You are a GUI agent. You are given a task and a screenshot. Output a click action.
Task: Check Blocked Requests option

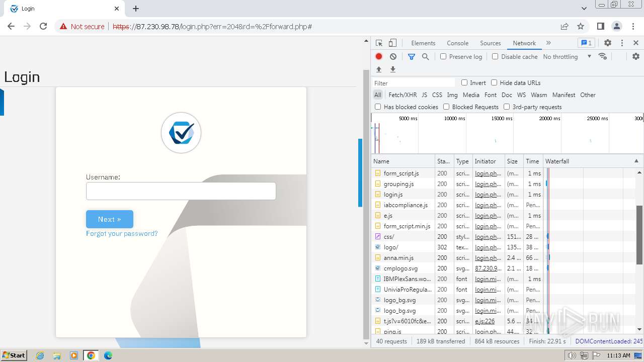coord(446,107)
